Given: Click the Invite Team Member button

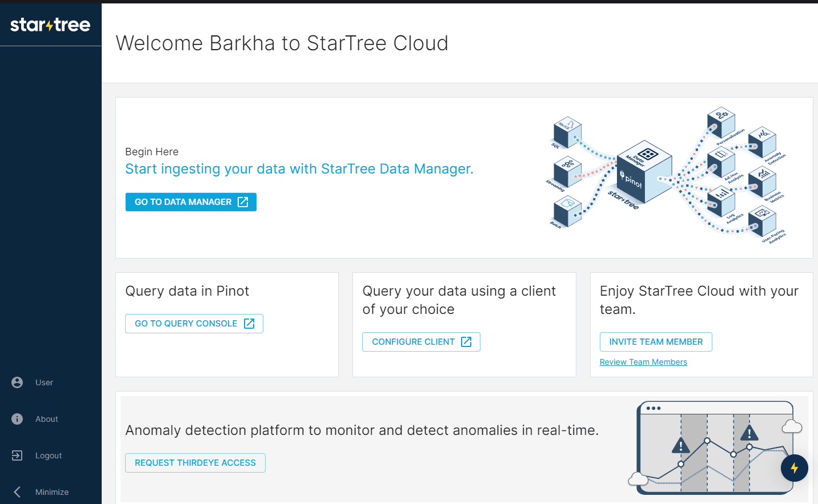Looking at the screenshot, I should pos(656,341).
